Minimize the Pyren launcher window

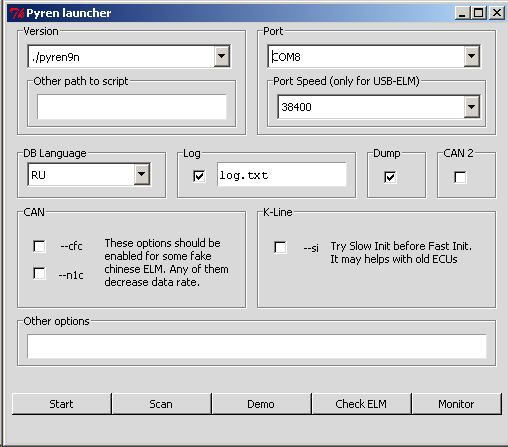pyautogui.click(x=462, y=13)
